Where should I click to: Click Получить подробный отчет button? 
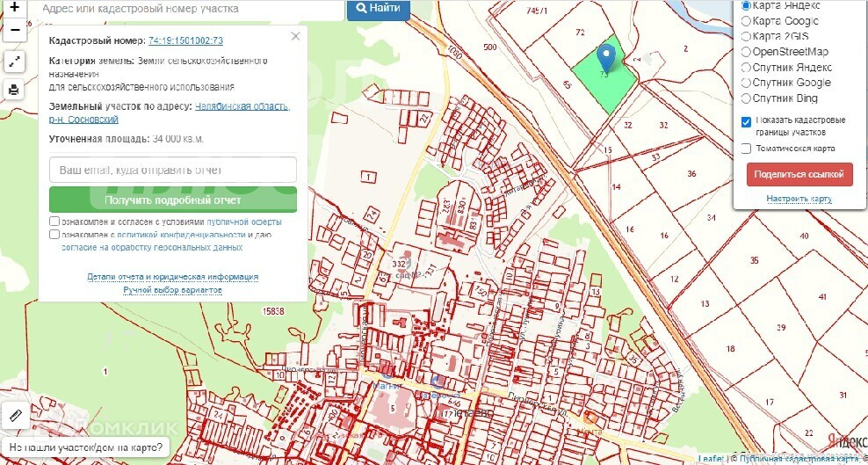(173, 200)
